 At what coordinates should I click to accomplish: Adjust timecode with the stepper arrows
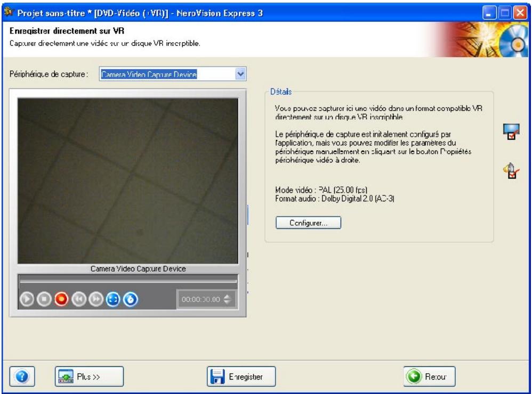228,299
